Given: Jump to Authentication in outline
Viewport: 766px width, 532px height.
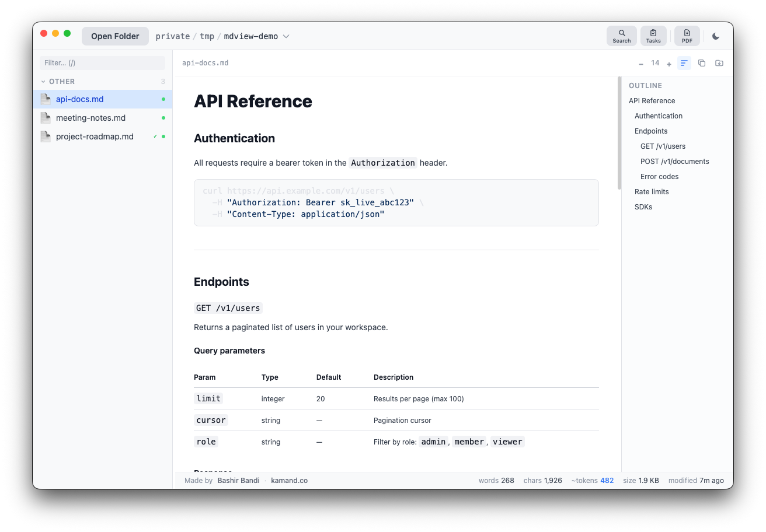Looking at the screenshot, I should point(659,116).
